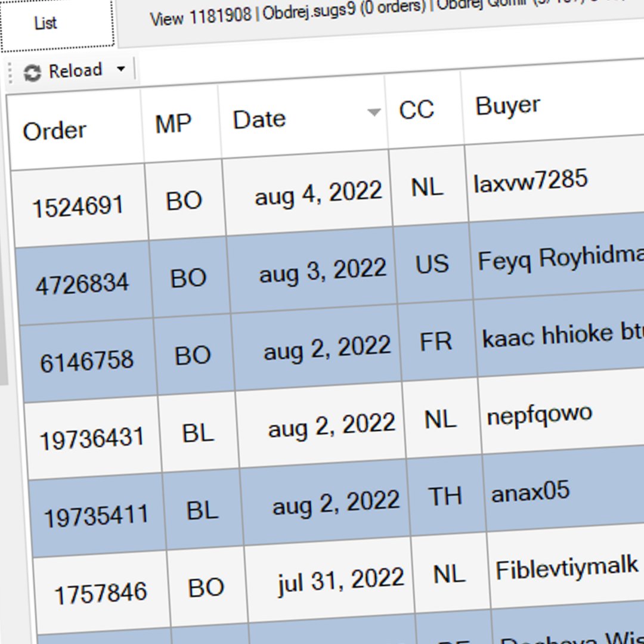Screen dimensions: 644x644
Task: Click the aug 3, 2022 date cell
Action: point(323,271)
